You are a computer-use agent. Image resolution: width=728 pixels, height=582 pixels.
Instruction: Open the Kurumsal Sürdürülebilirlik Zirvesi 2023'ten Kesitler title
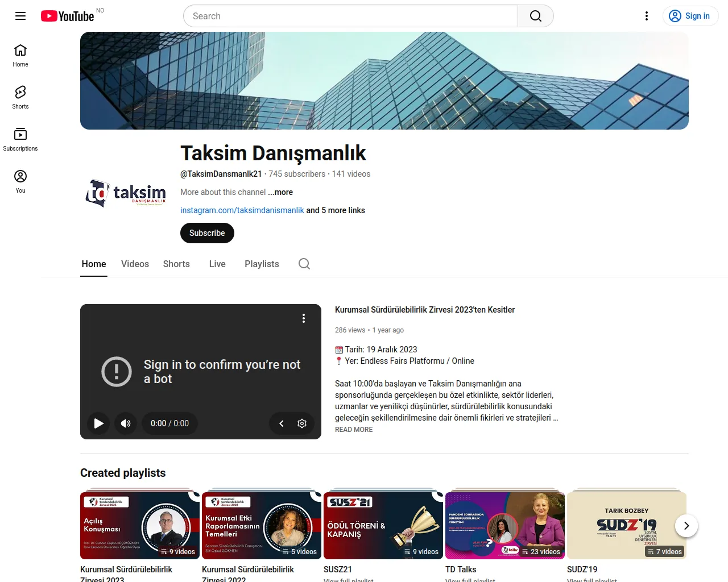coord(425,310)
